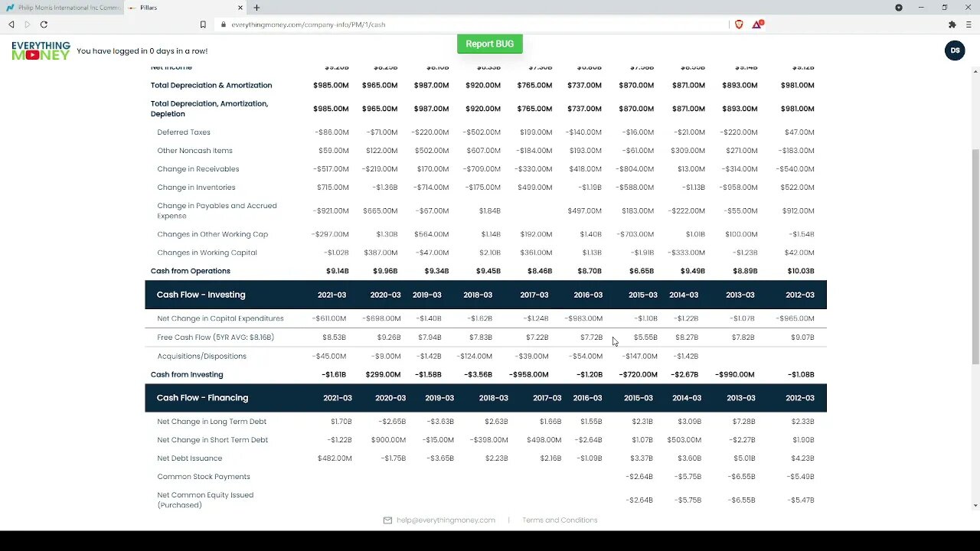Viewport: 980px width, 551px height.
Task: Open the DS user avatar menu
Action: [955, 51]
